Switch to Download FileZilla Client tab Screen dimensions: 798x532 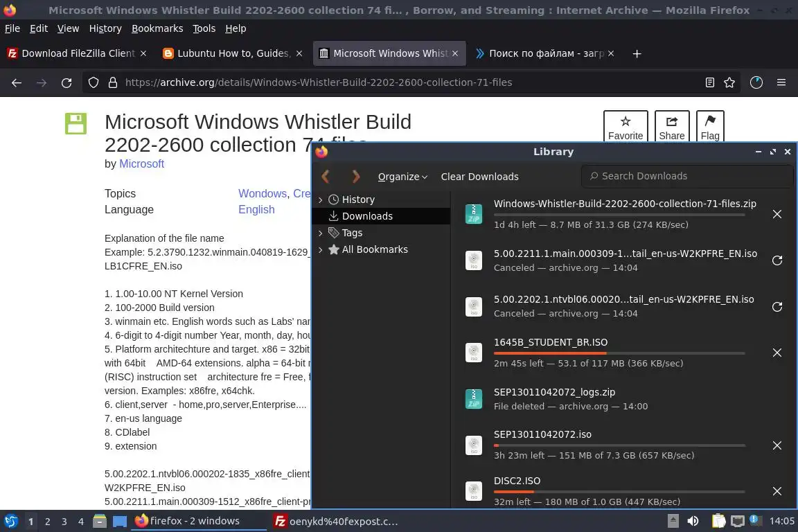click(78, 53)
